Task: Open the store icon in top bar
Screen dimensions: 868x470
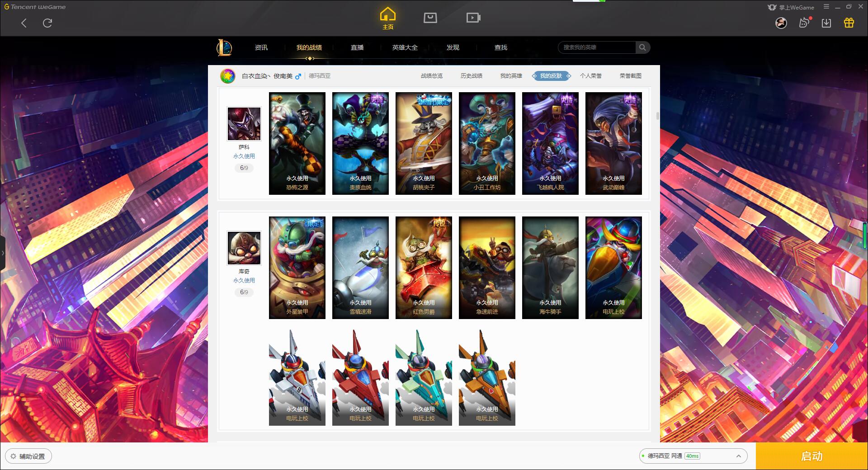Action: tap(430, 18)
